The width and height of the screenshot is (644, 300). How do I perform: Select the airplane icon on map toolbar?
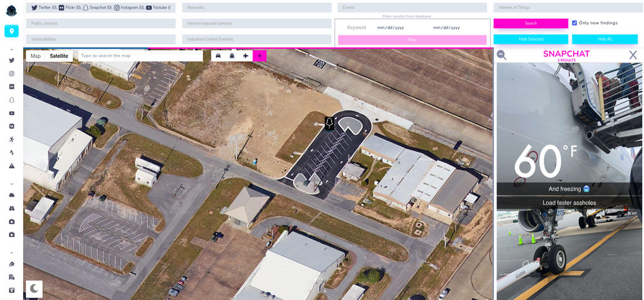click(245, 56)
